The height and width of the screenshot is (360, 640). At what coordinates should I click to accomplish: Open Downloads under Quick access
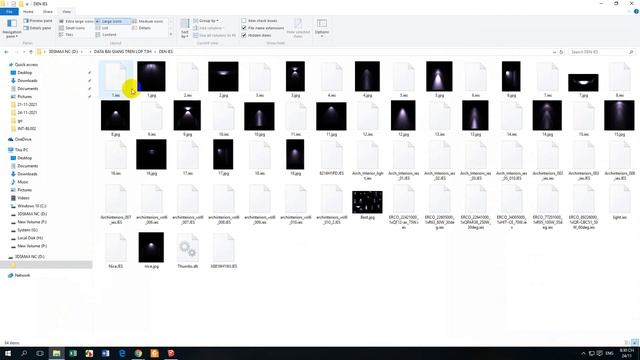(27, 81)
